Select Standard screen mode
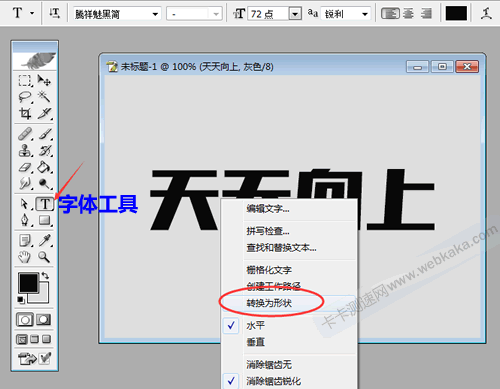 pyautogui.click(x=22, y=339)
